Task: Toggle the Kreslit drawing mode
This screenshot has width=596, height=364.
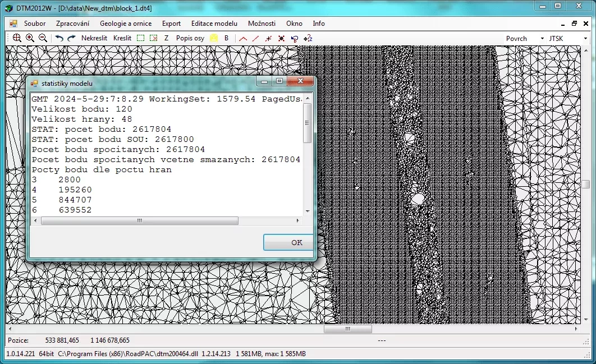Action: [x=122, y=38]
